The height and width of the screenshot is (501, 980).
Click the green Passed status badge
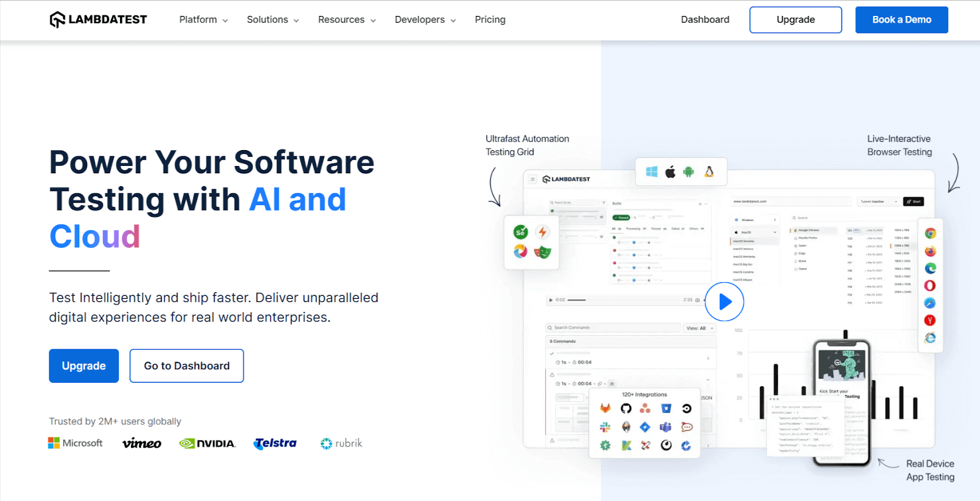621,217
